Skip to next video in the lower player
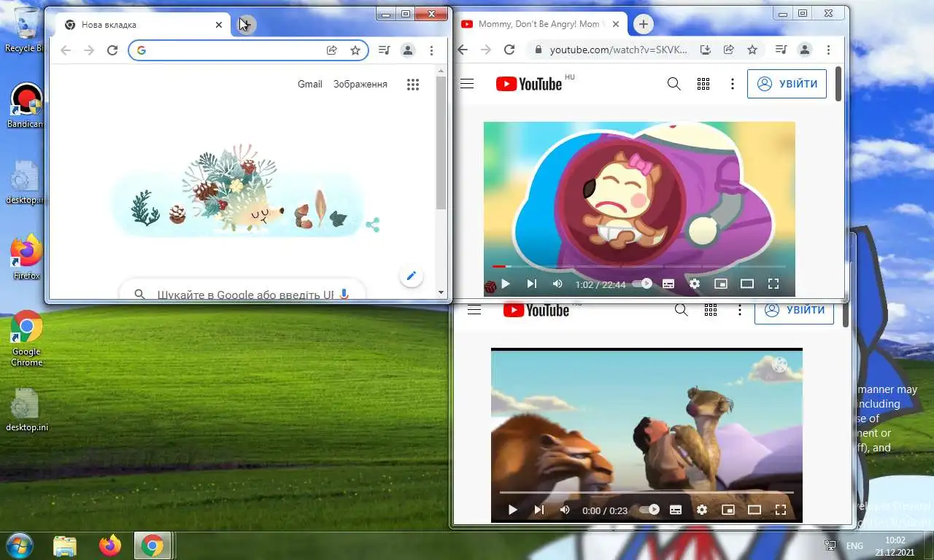The image size is (934, 560). tap(539, 510)
